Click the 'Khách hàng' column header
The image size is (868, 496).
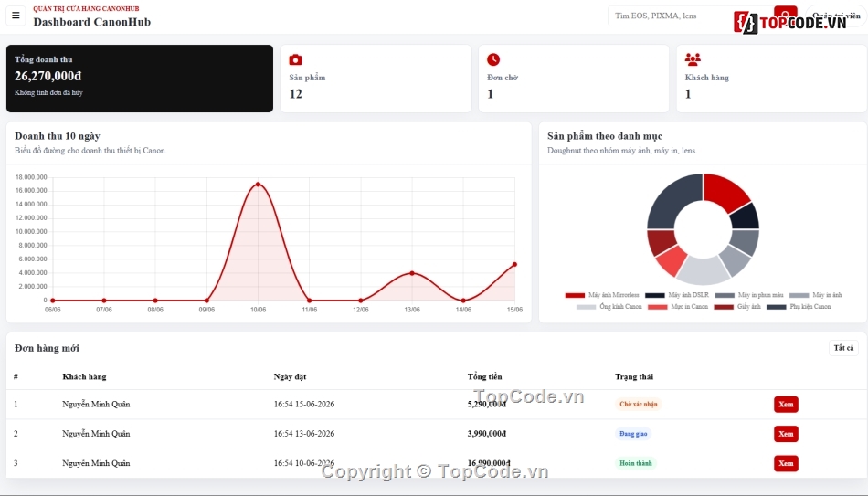click(84, 376)
